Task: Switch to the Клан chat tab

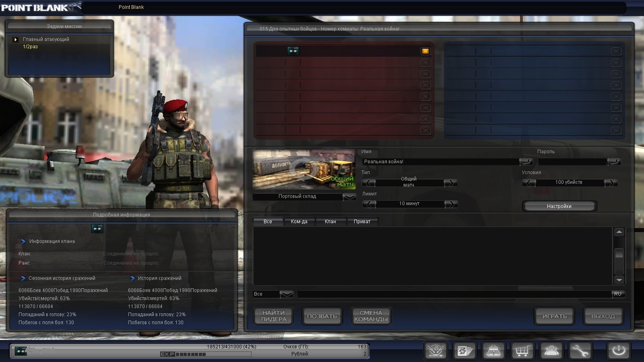Action: [330, 222]
